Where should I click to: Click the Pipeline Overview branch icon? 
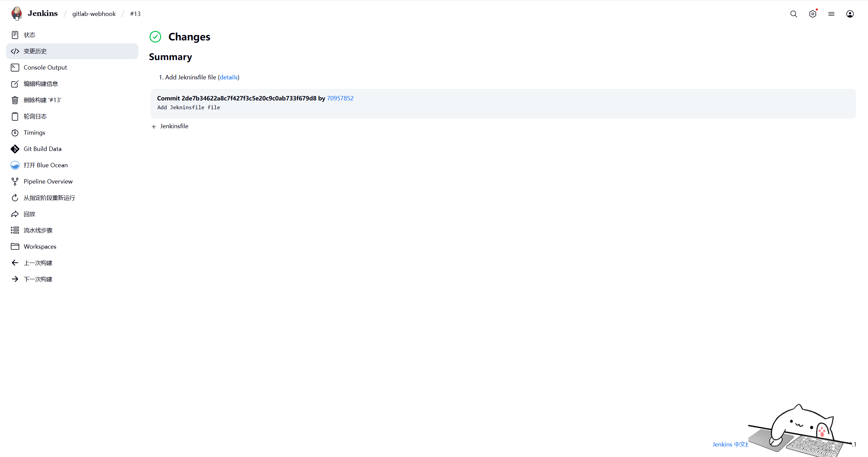[15, 182]
